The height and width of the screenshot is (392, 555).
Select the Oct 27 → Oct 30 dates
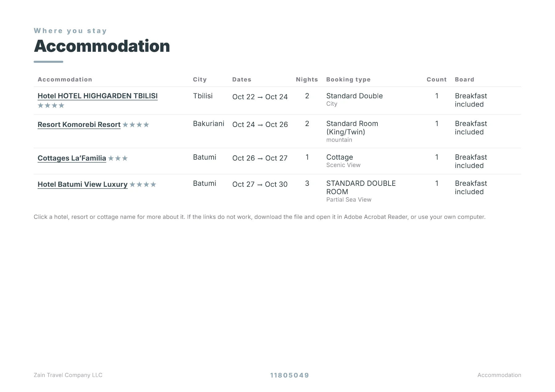tap(260, 184)
